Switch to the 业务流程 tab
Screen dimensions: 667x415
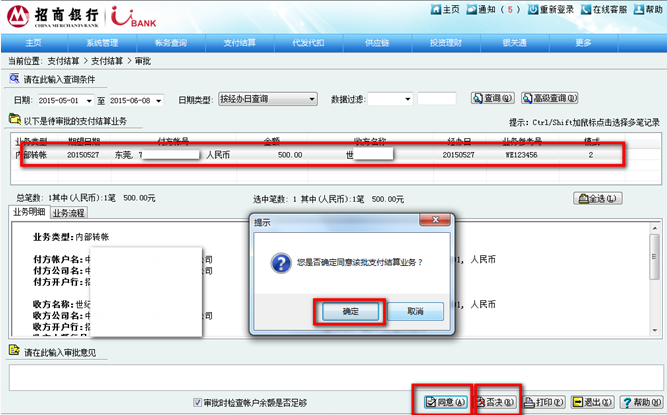click(69, 213)
